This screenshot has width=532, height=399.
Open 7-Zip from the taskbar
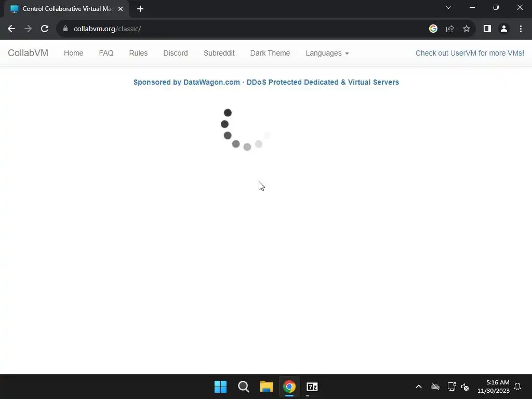pos(312,387)
